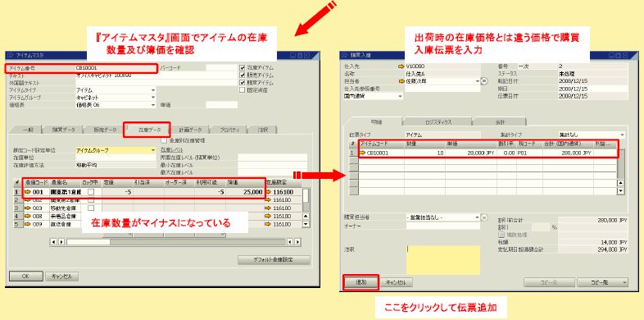The width and height of the screenshot is (644, 320).
Task: Open the link arrow beside warehouse code 001
Action: pyautogui.click(x=28, y=192)
